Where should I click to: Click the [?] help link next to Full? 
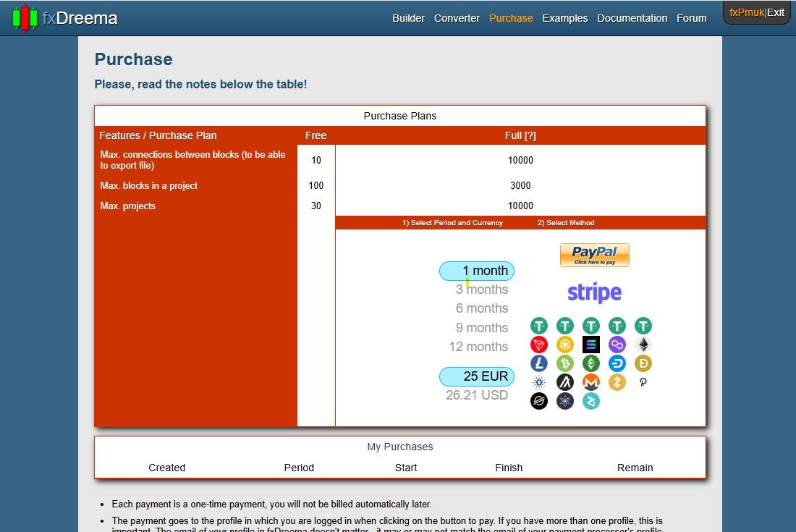[530, 135]
